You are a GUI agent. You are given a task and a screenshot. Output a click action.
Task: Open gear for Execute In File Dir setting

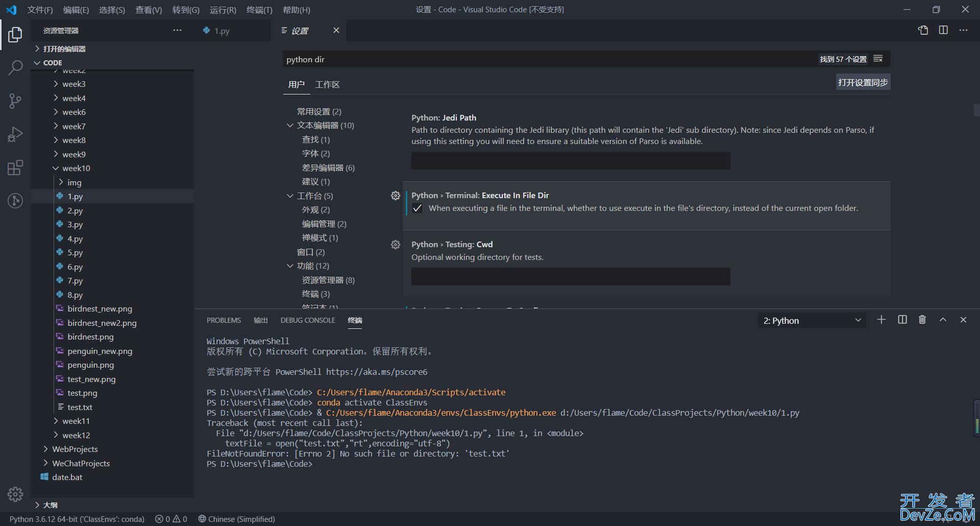(x=396, y=196)
